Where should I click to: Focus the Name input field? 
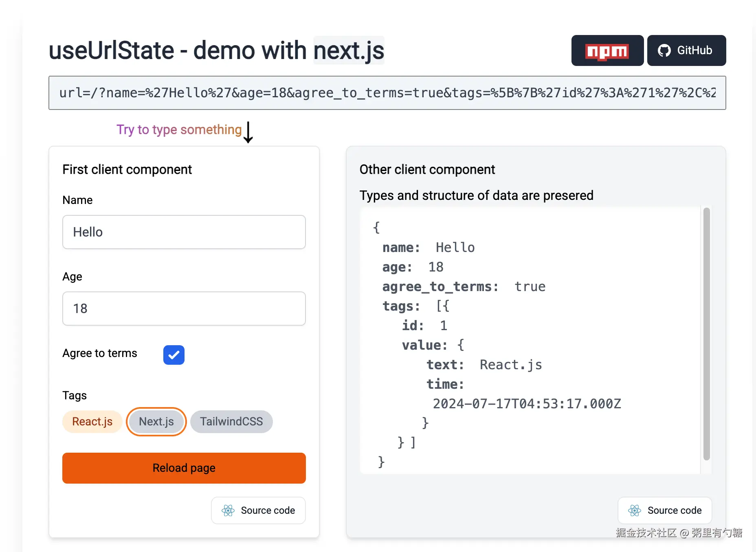coord(184,232)
